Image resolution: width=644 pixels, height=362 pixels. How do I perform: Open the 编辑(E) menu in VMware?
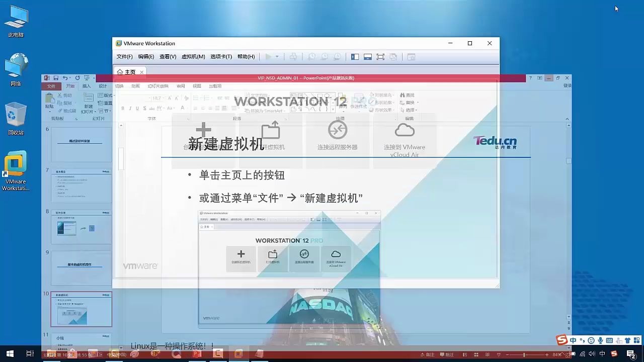click(146, 57)
